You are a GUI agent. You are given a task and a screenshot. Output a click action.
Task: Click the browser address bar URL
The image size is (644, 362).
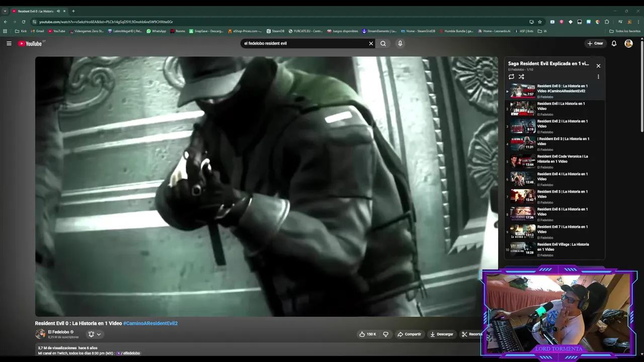coord(106,22)
